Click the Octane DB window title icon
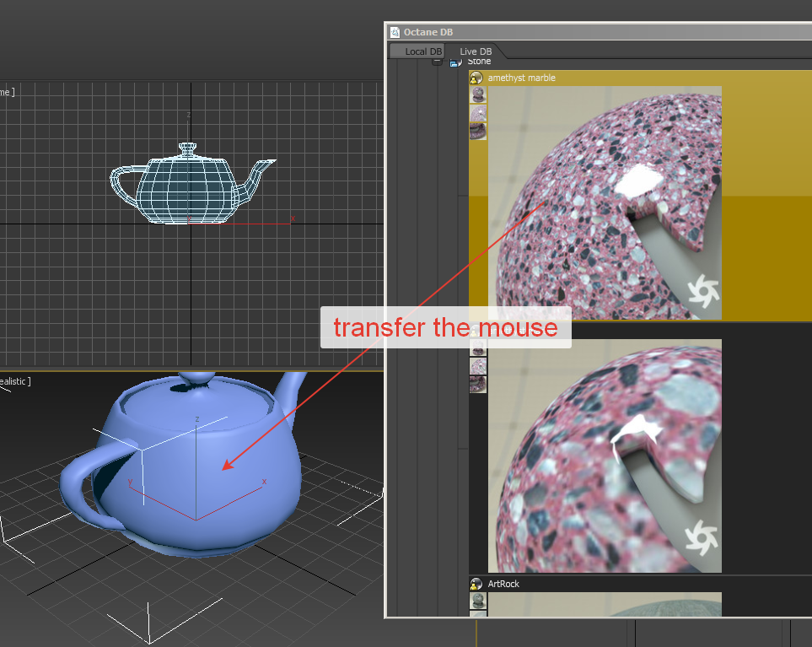The image size is (812, 647). [395, 32]
